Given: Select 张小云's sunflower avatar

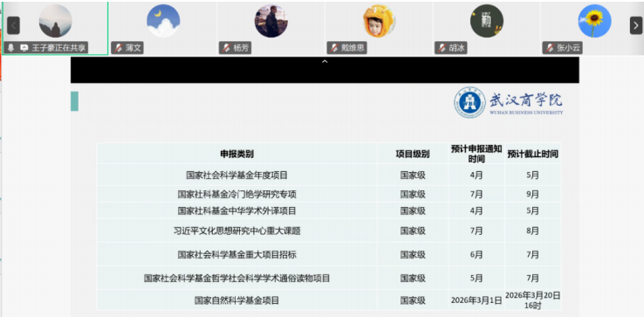Looking at the screenshot, I should (x=594, y=21).
